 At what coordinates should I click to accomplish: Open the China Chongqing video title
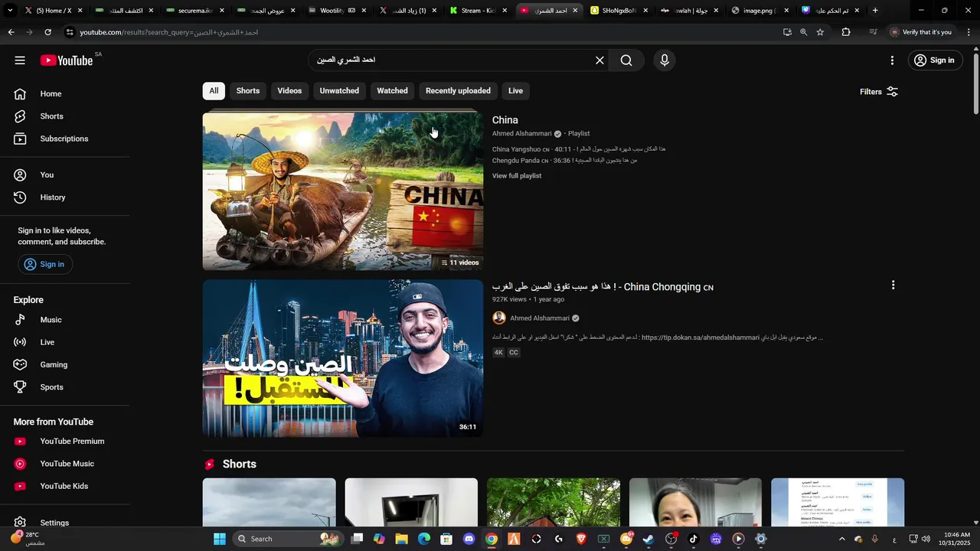(x=603, y=287)
